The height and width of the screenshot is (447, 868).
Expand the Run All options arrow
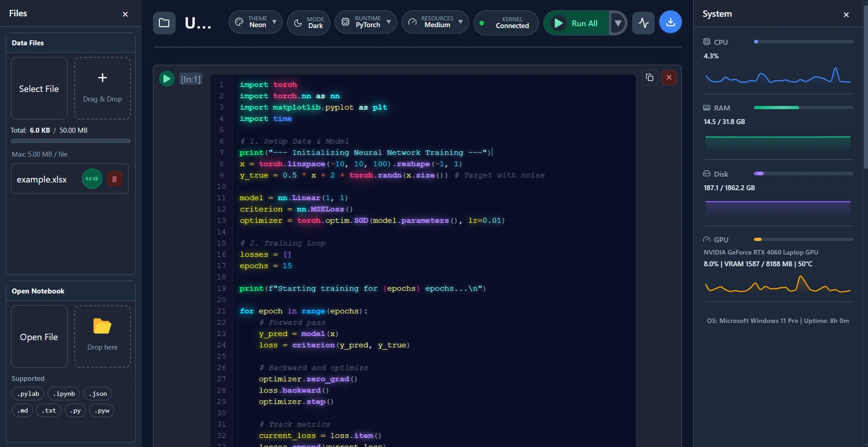(x=618, y=23)
